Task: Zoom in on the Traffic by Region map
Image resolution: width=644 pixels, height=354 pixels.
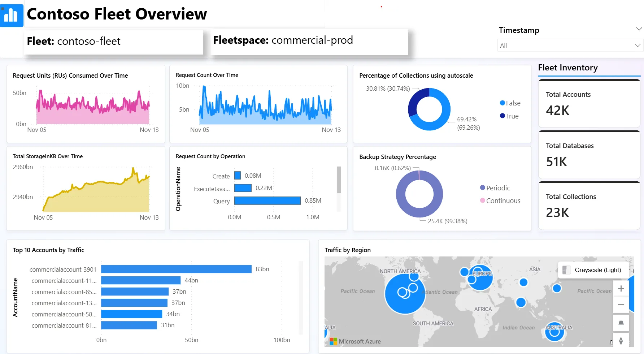Action: pos(621,289)
